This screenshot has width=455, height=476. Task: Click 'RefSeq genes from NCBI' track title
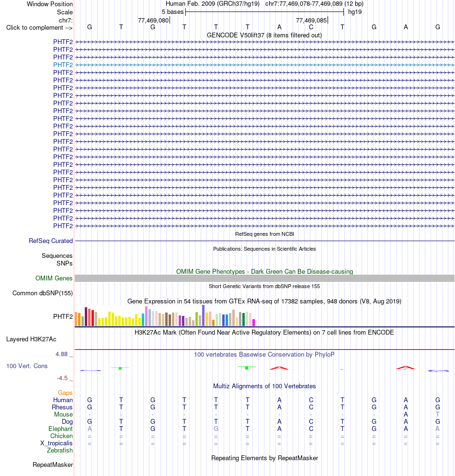pos(264,234)
